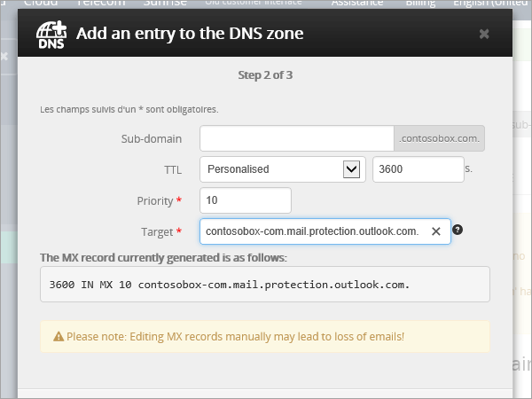Click the TTL seconds field showing 3600
532x399 pixels.
click(417, 168)
